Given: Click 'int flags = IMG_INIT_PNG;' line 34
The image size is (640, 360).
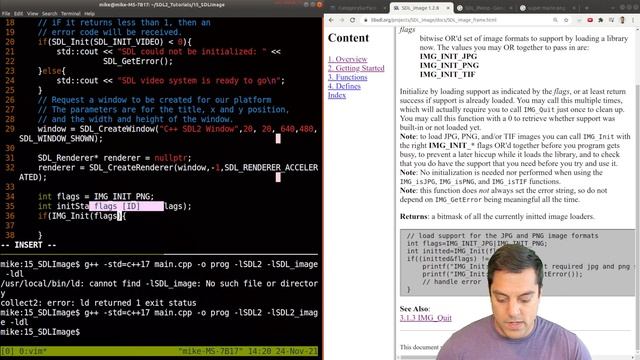Looking at the screenshot, I should click(96, 196).
